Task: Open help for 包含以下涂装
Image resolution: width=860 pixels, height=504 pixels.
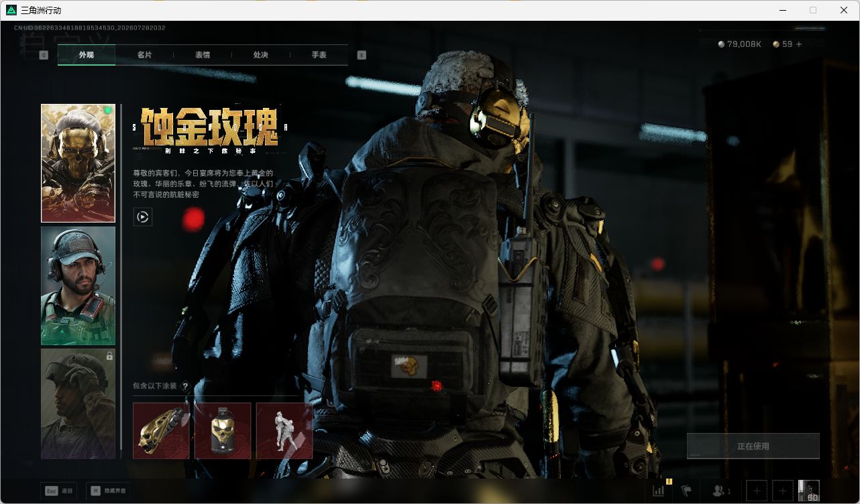Action: 186,387
